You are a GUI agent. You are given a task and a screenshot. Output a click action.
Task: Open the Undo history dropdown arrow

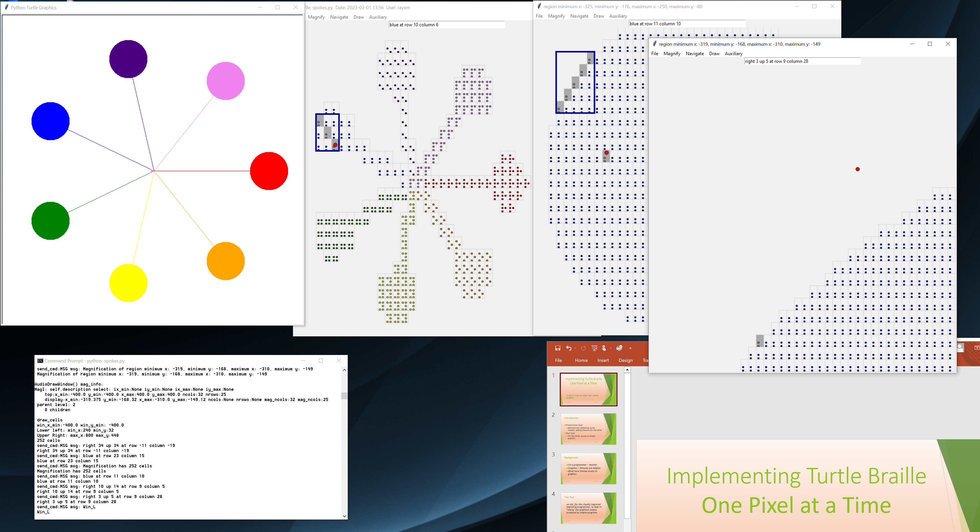click(575, 348)
